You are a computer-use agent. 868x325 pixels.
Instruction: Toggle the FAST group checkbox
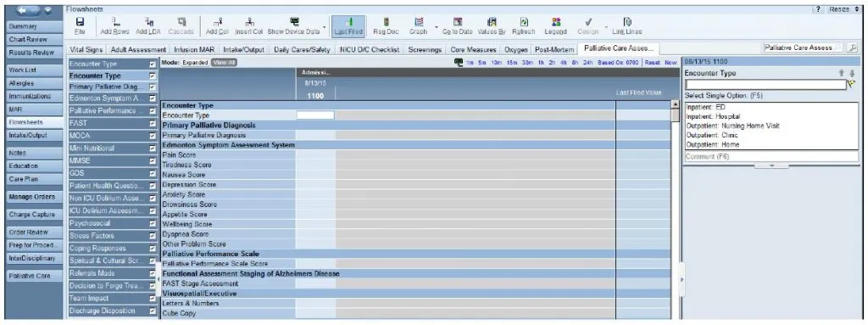coord(153,123)
